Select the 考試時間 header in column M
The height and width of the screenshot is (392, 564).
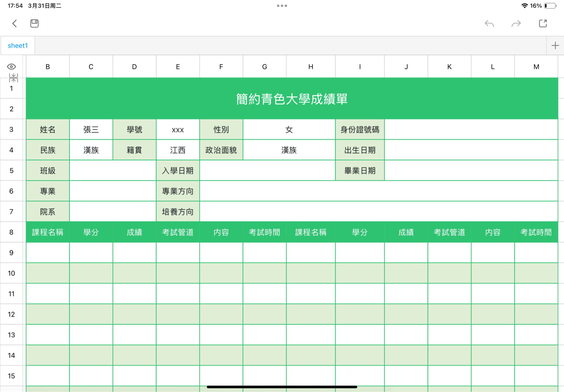pos(536,232)
